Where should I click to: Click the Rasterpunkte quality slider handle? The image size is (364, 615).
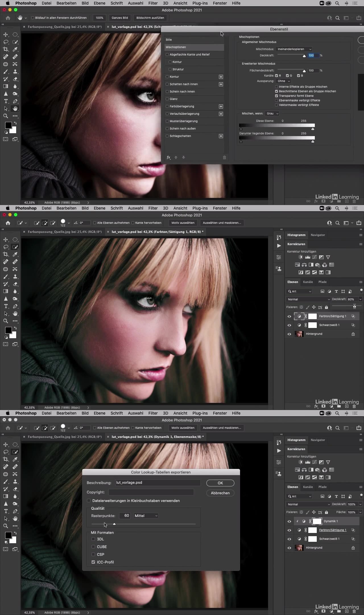(114, 524)
